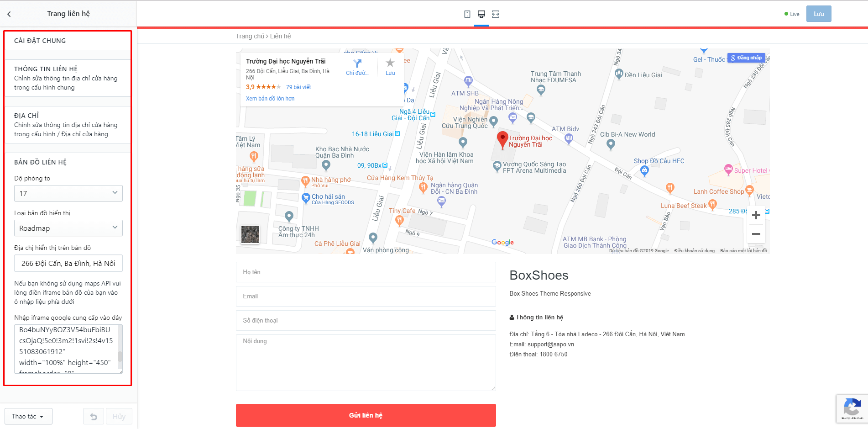
Task: Click Điều khoản sử dụng map link
Action: 694,251
